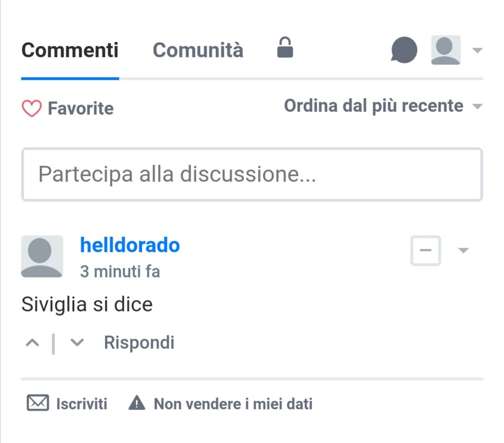Expand the options arrow on helldorado's comment

463,251
